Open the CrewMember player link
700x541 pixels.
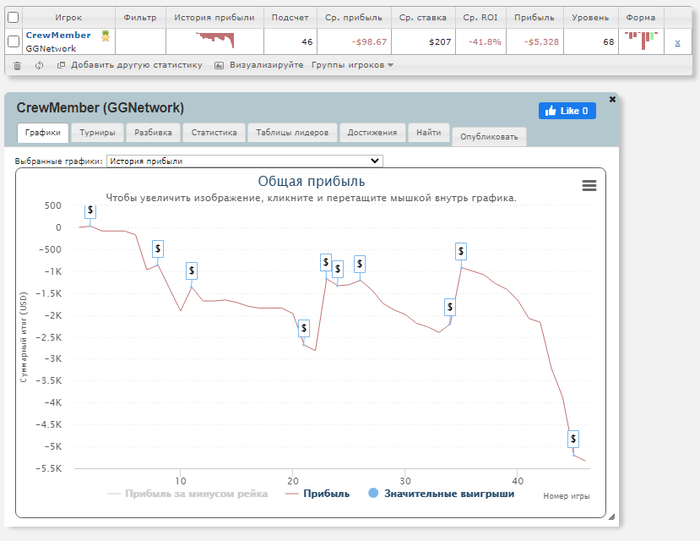[58, 35]
